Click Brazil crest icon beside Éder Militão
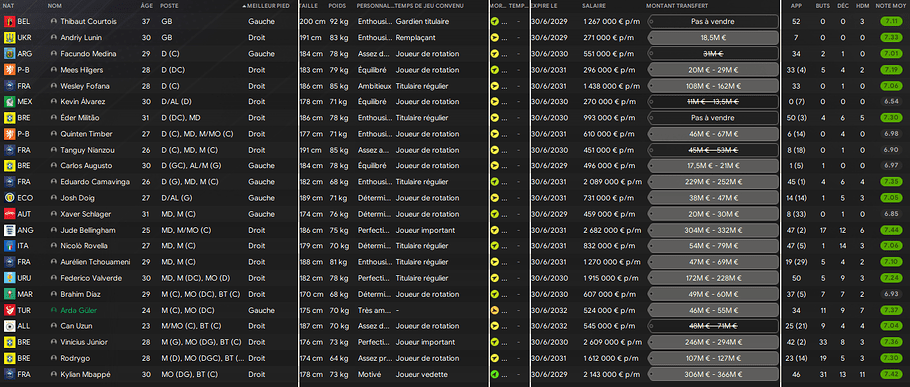This screenshot has height=387, width=910. (9, 118)
